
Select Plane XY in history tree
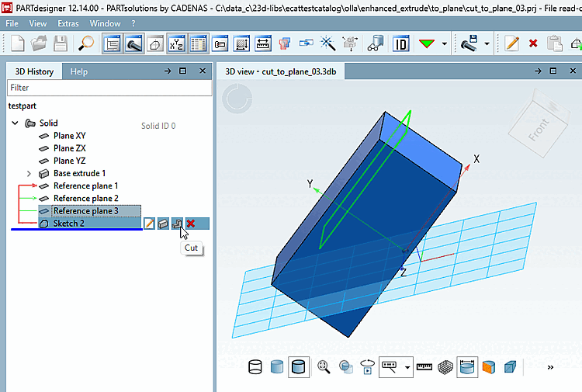(69, 136)
